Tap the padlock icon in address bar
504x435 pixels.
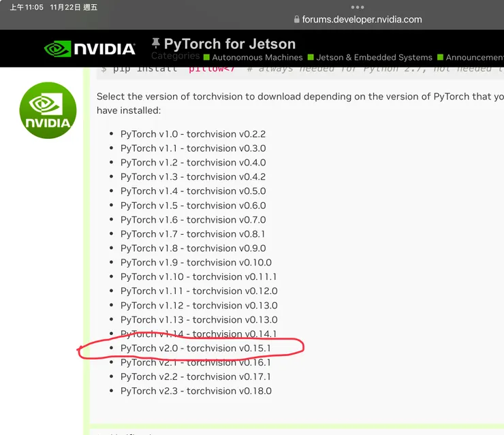[x=297, y=19]
